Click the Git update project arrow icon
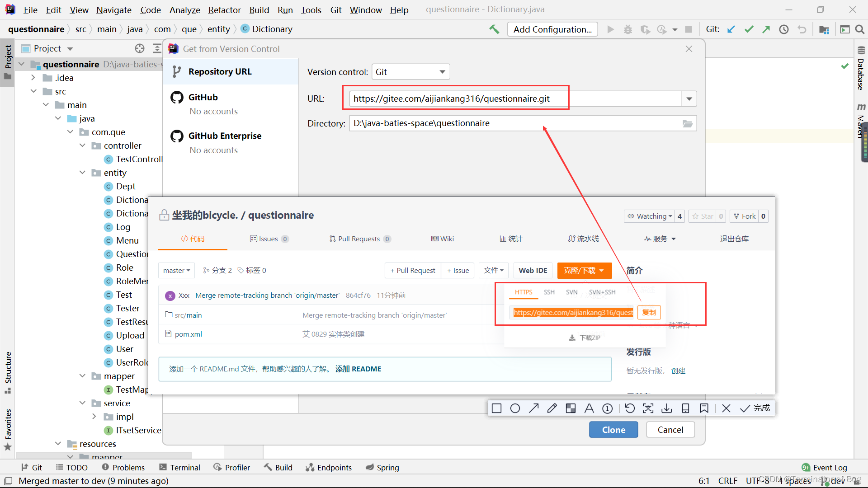The width and height of the screenshot is (868, 488). coord(731,29)
